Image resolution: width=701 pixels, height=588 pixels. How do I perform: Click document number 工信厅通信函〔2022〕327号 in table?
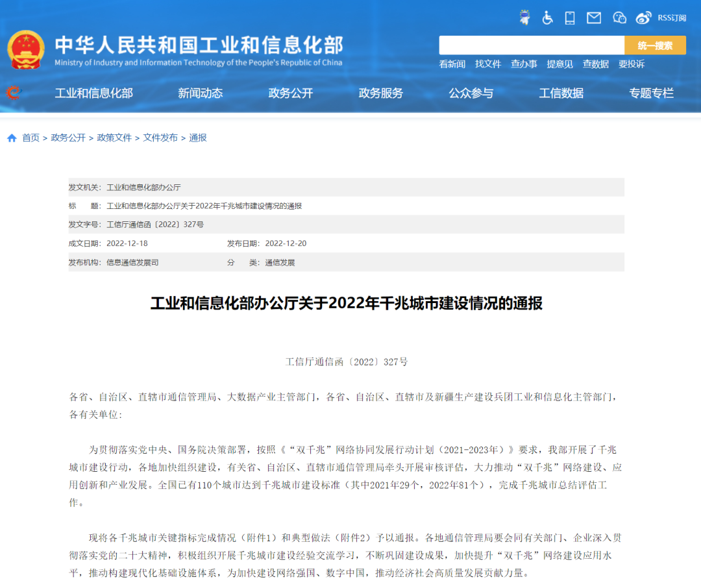[x=155, y=225]
